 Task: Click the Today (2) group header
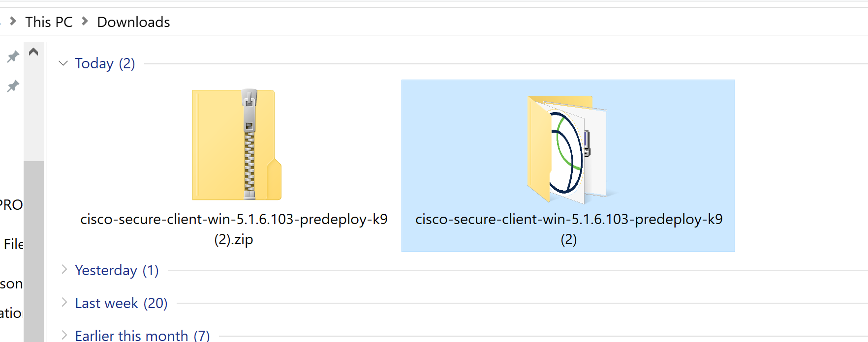(105, 63)
